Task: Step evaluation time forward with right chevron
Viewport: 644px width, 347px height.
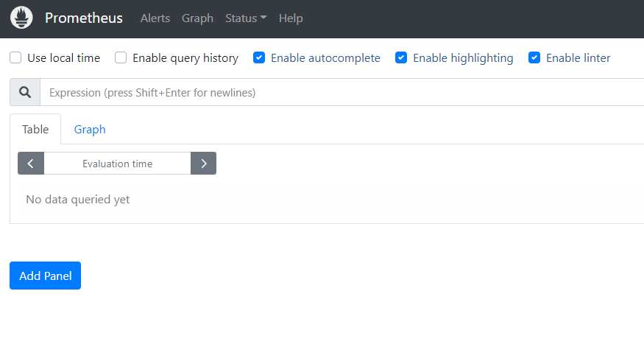Action: pyautogui.click(x=203, y=164)
